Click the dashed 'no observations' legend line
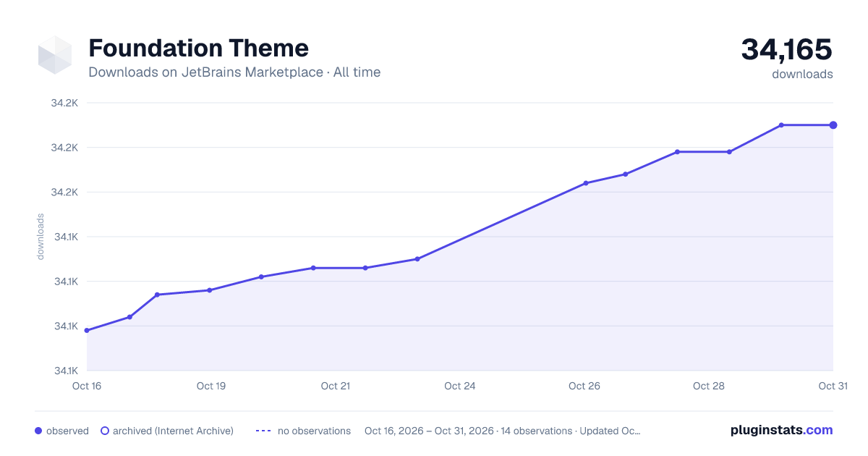Image resolution: width=868 pixels, height=456 pixels. tap(263, 431)
